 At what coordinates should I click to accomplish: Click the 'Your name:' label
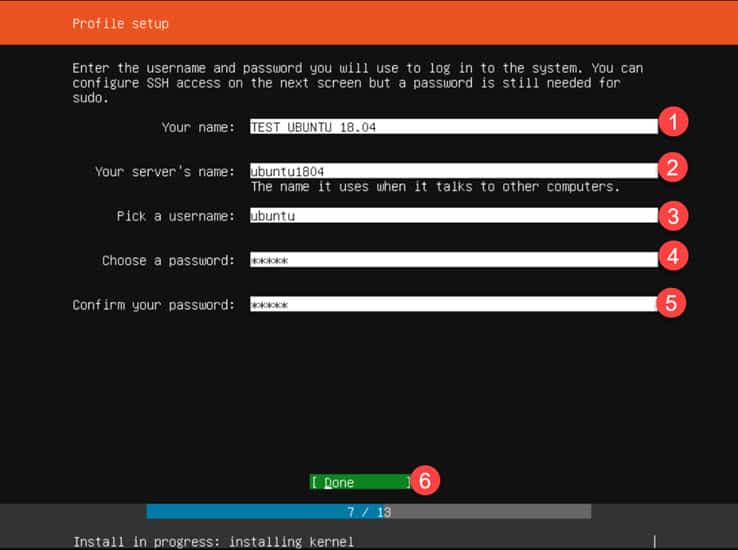click(198, 127)
